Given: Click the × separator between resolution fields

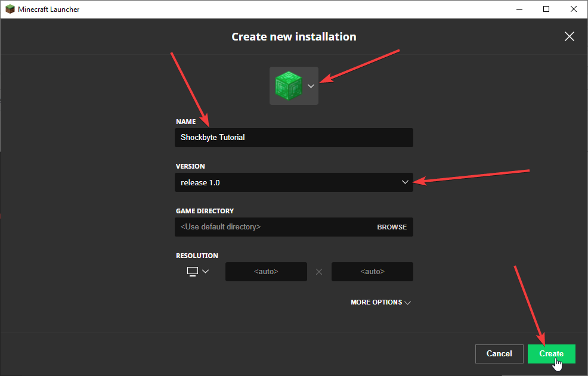Looking at the screenshot, I should point(319,272).
